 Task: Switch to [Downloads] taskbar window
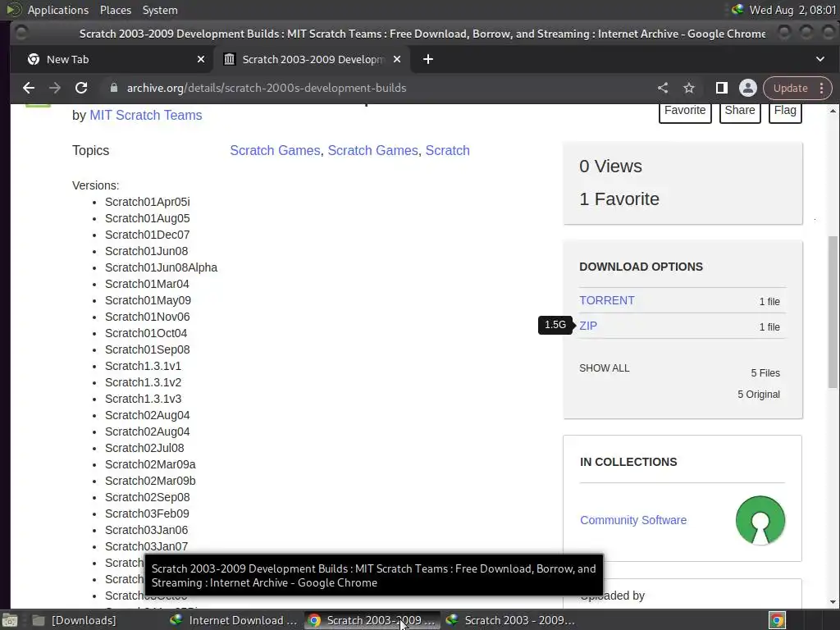click(x=74, y=620)
